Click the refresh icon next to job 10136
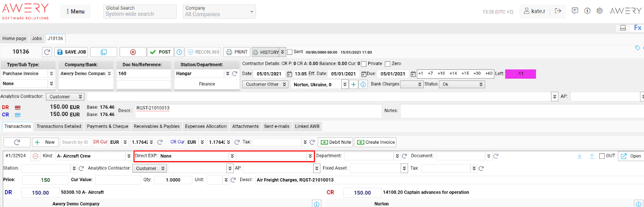This screenshot has height=207, width=644. (x=47, y=52)
